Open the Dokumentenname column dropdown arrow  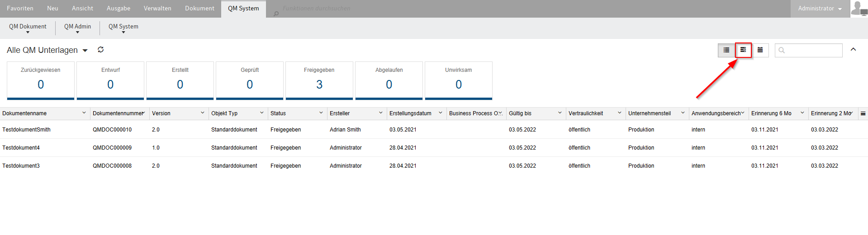pyautogui.click(x=84, y=113)
